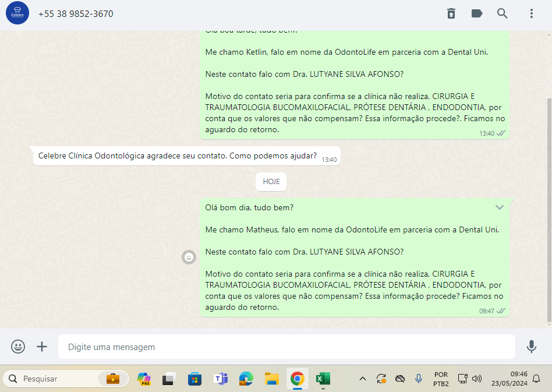
Task: Open Task View on the taskbar
Action: tap(169, 379)
